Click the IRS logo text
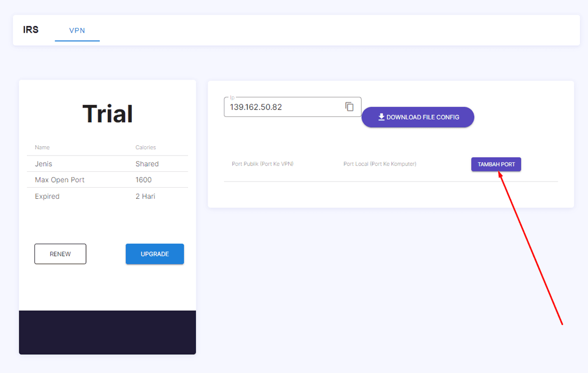This screenshot has height=373, width=588. pyautogui.click(x=31, y=30)
